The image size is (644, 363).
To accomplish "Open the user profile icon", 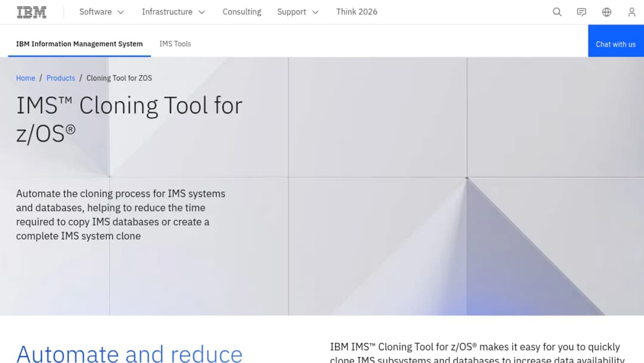I will (631, 12).
